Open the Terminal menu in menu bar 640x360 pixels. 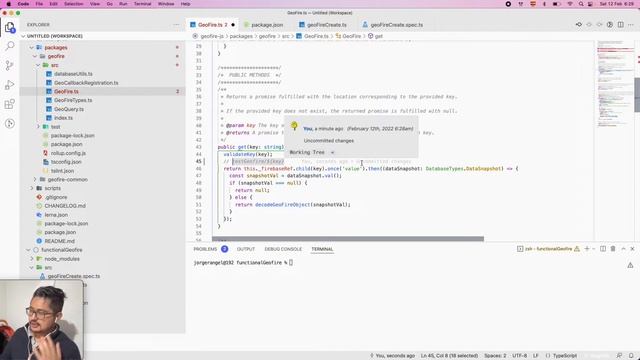tap(142, 4)
